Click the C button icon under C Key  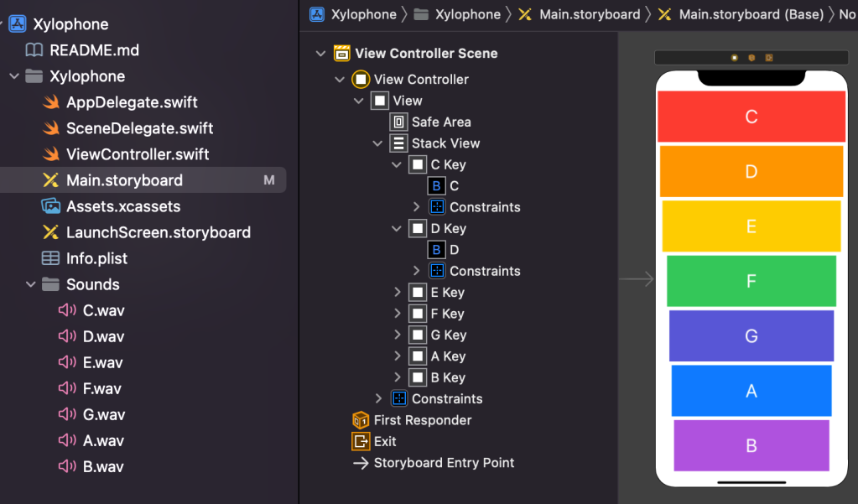(x=436, y=186)
